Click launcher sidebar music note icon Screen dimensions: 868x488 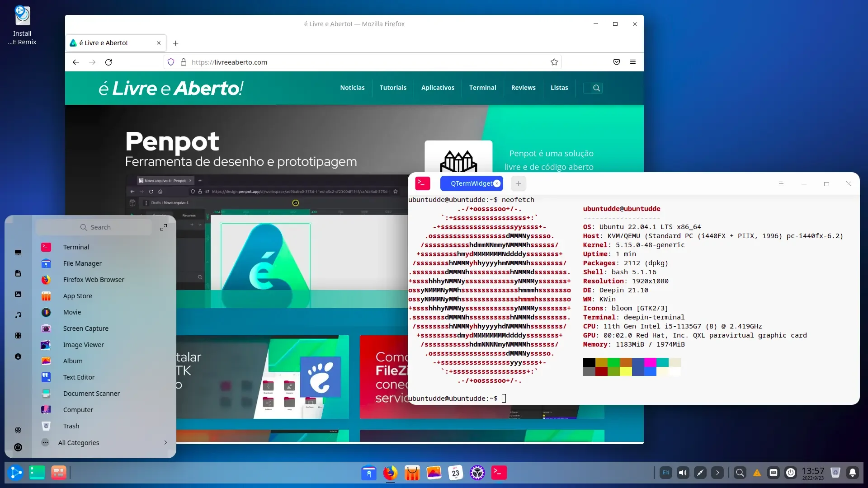(x=18, y=315)
